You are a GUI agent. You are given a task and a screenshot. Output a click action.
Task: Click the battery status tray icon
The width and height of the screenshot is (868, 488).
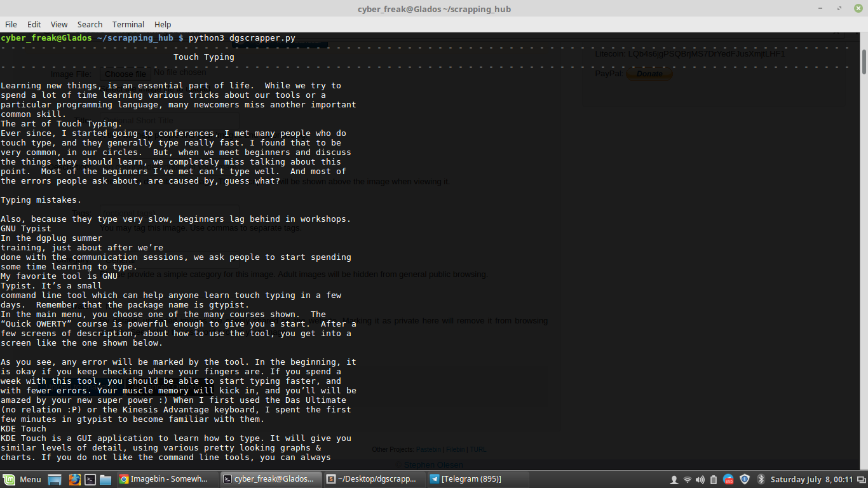click(714, 479)
